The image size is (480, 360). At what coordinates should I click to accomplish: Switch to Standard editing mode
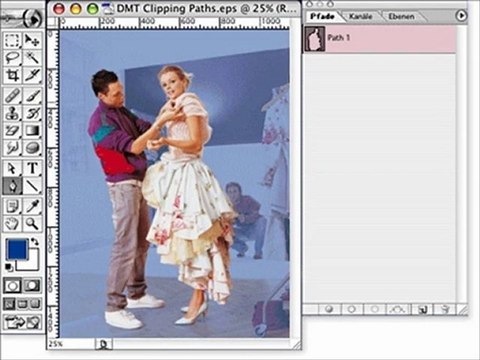[12, 286]
